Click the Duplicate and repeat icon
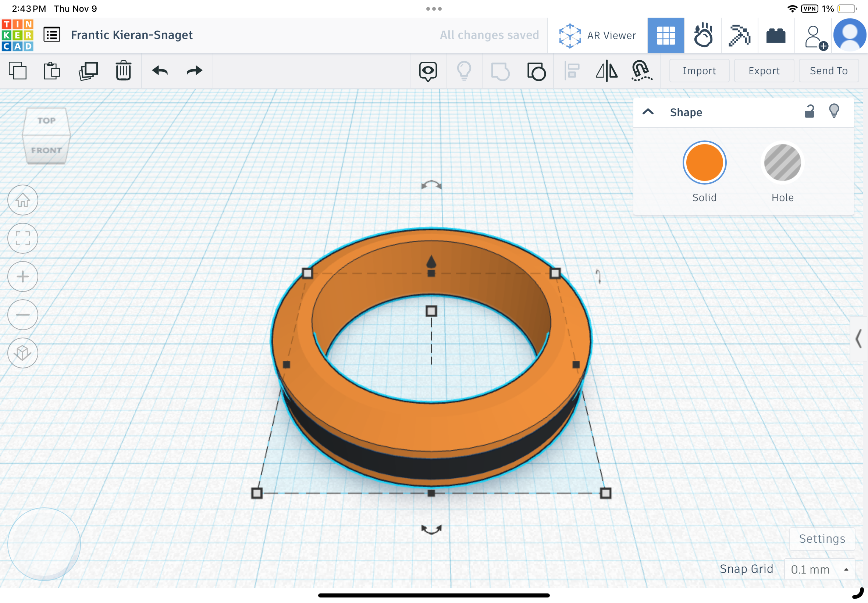The image size is (868, 603). (88, 71)
